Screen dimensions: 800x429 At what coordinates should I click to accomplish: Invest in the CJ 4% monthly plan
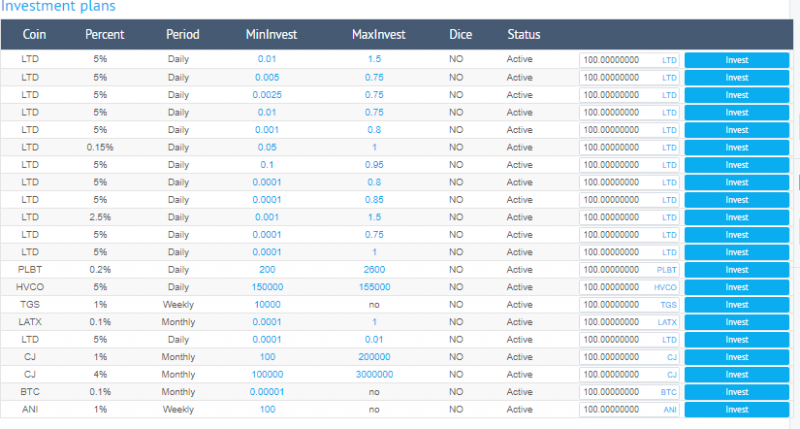tap(737, 374)
